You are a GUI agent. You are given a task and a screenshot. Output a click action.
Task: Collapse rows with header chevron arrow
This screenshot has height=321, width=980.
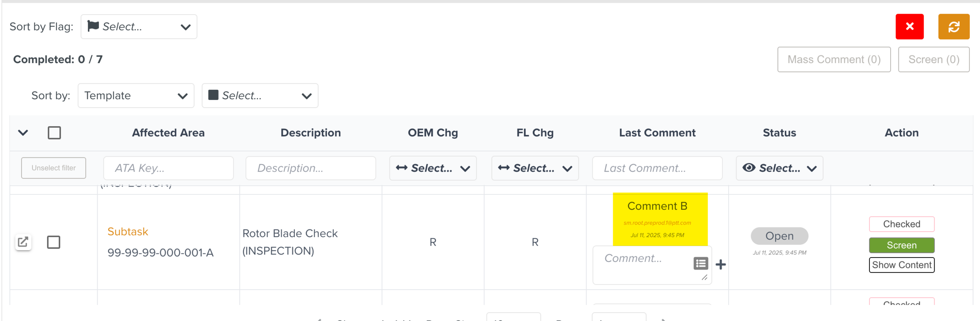[x=23, y=133]
